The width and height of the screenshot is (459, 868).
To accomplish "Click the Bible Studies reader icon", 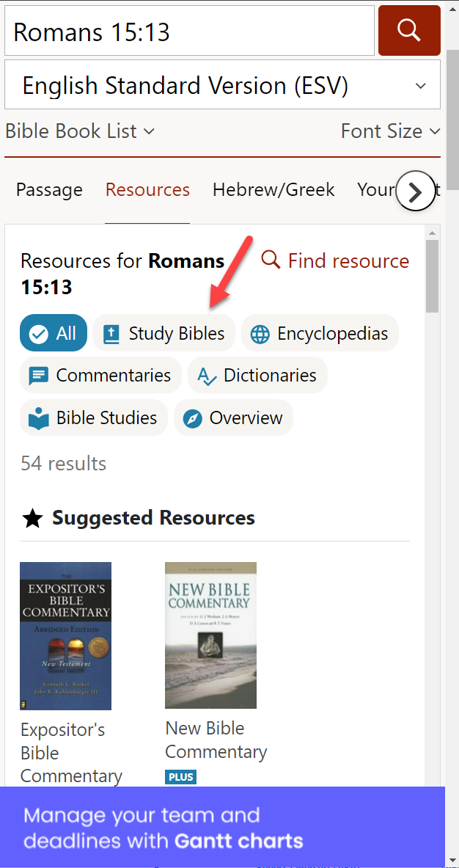I will [x=39, y=418].
